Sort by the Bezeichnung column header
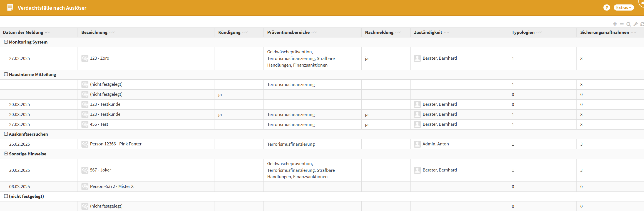Screen dimensions: 644x212 tap(94, 32)
